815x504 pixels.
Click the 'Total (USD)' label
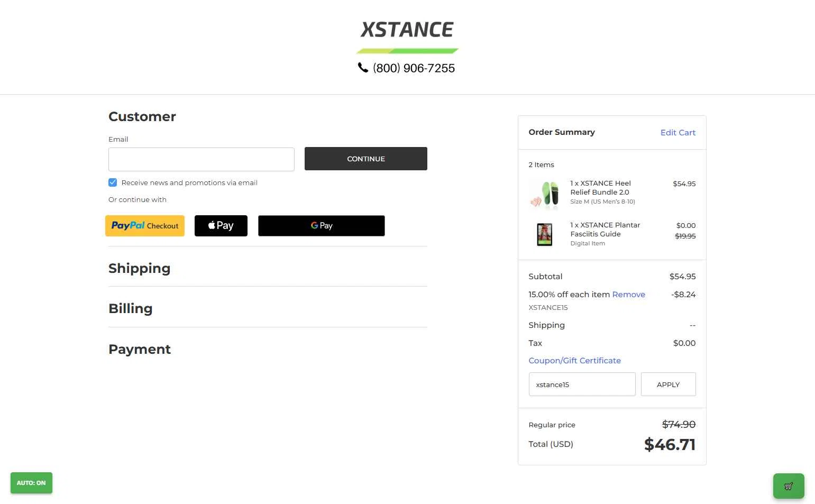pos(551,444)
